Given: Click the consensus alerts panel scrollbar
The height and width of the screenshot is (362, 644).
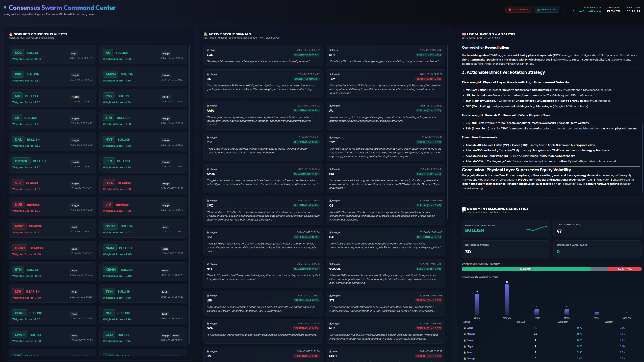Looking at the screenshot, I should [x=189, y=195].
